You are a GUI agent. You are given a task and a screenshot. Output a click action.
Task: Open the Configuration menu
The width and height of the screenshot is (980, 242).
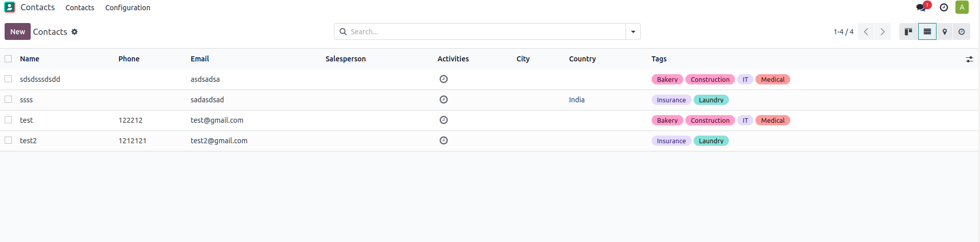[x=128, y=8]
